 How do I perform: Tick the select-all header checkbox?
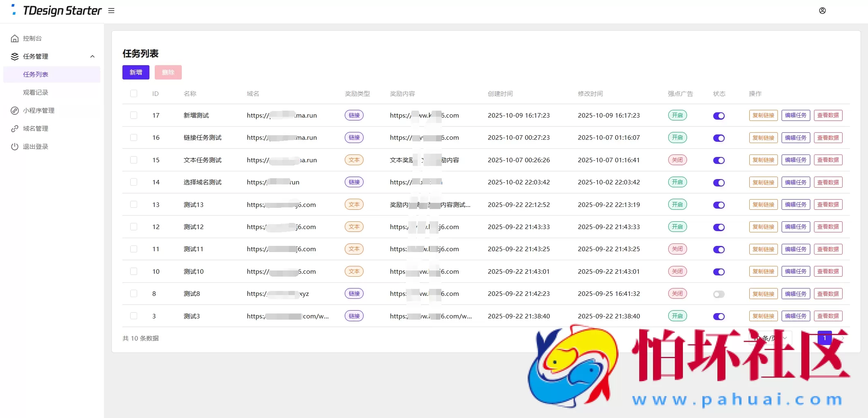(x=133, y=93)
